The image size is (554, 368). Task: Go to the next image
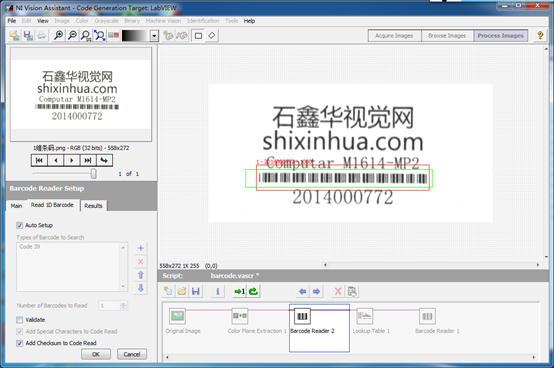click(x=72, y=160)
